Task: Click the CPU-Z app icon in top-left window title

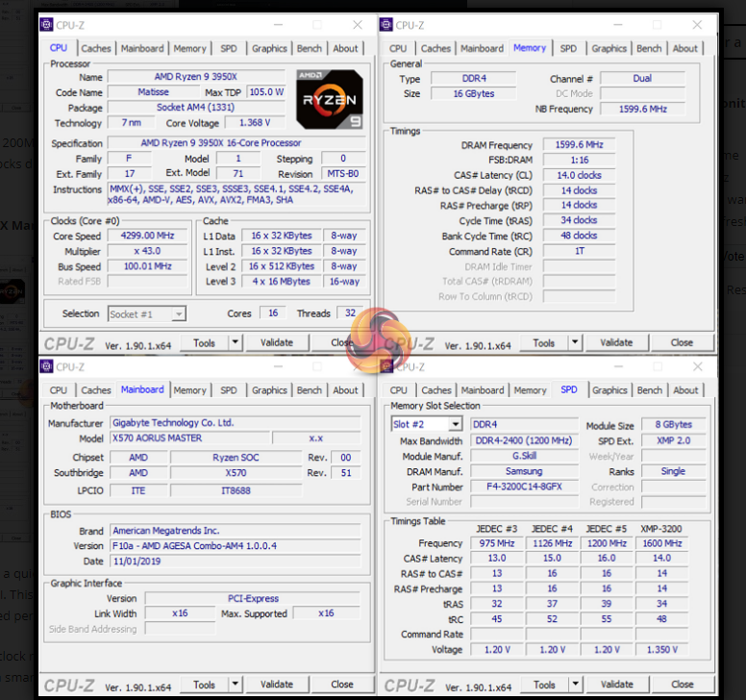Action: click(46, 25)
